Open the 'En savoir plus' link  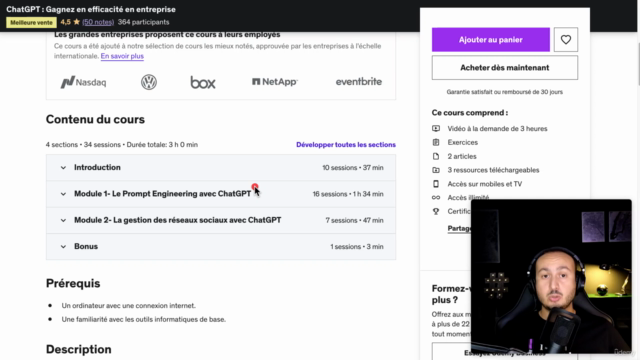[122, 56]
